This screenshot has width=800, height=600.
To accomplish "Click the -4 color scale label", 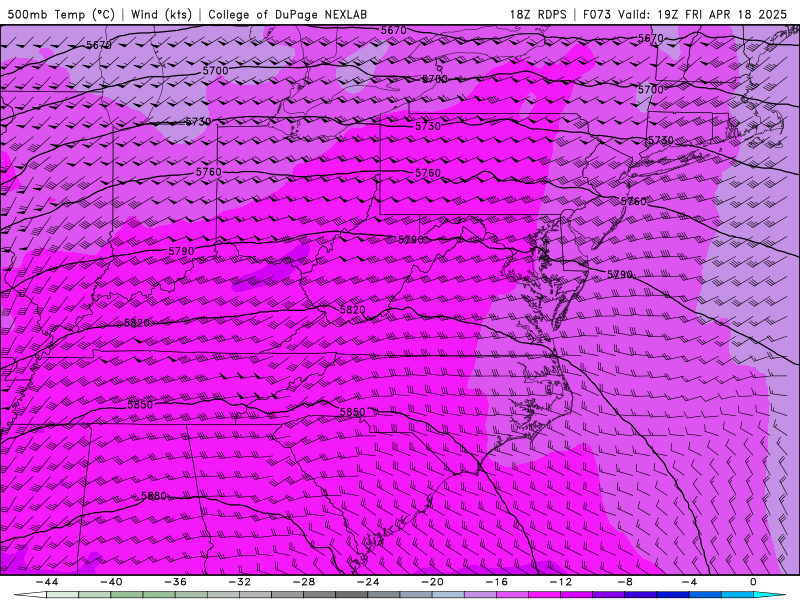I will pyautogui.click(x=689, y=582).
